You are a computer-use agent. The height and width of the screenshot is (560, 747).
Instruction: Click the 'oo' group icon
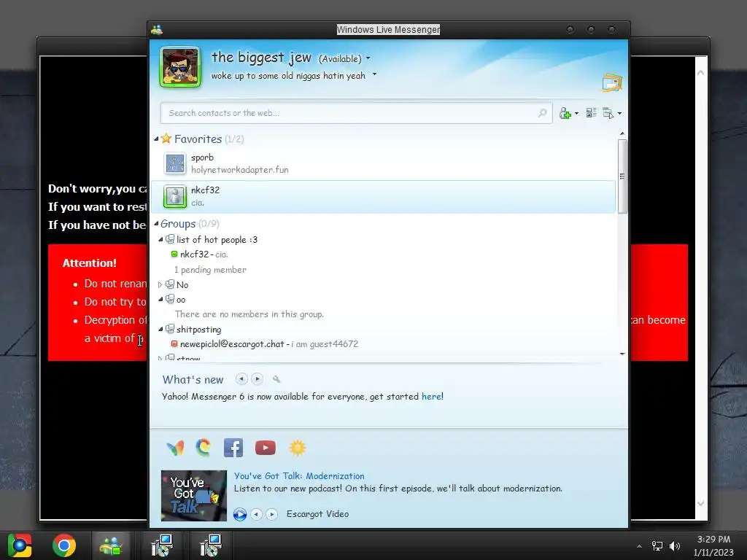169,299
